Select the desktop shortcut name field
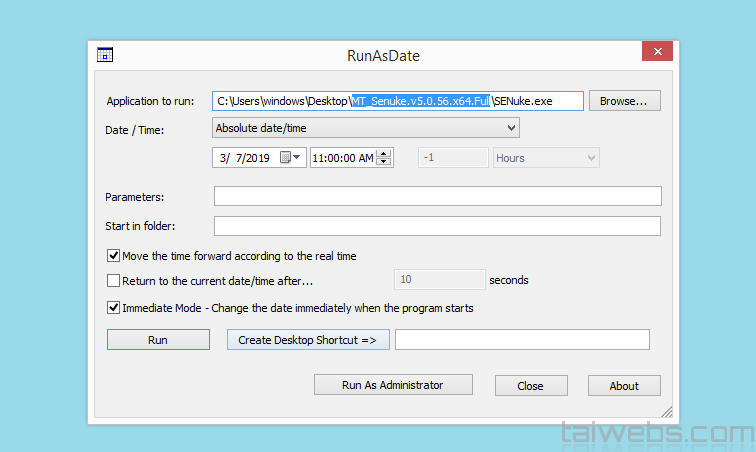 point(522,340)
